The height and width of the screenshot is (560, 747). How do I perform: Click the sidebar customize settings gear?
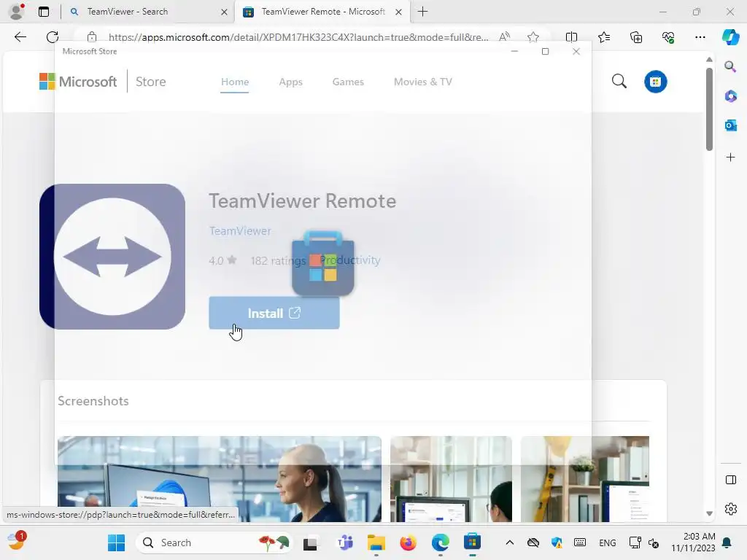730,509
